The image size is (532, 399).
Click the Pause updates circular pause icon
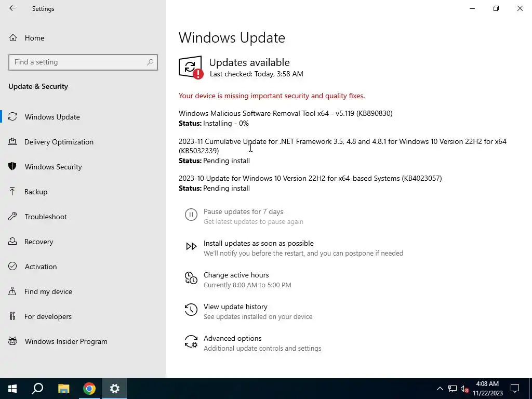click(x=191, y=215)
